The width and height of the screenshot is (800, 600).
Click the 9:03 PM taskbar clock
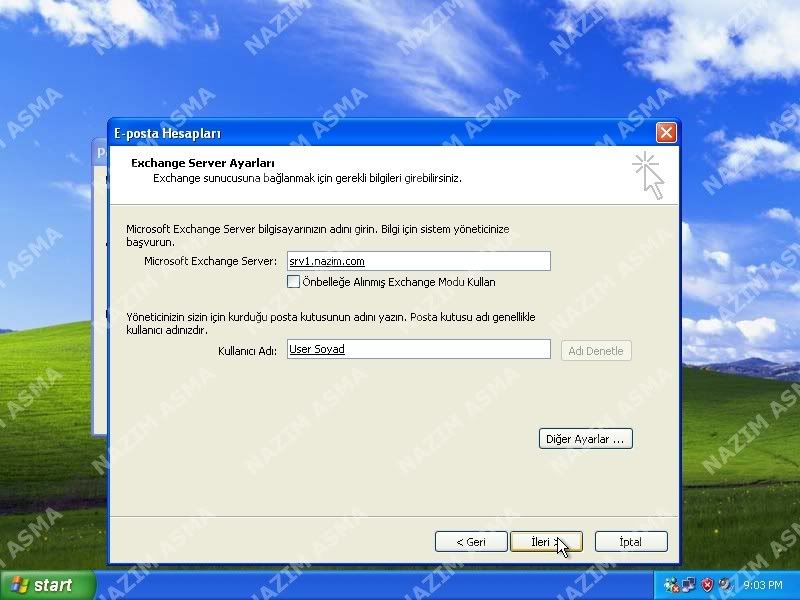pyautogui.click(x=763, y=585)
